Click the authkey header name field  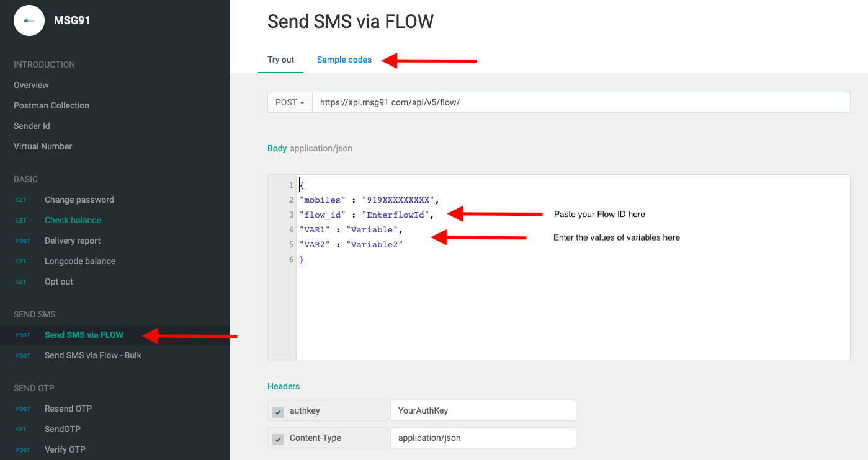pyautogui.click(x=328, y=410)
